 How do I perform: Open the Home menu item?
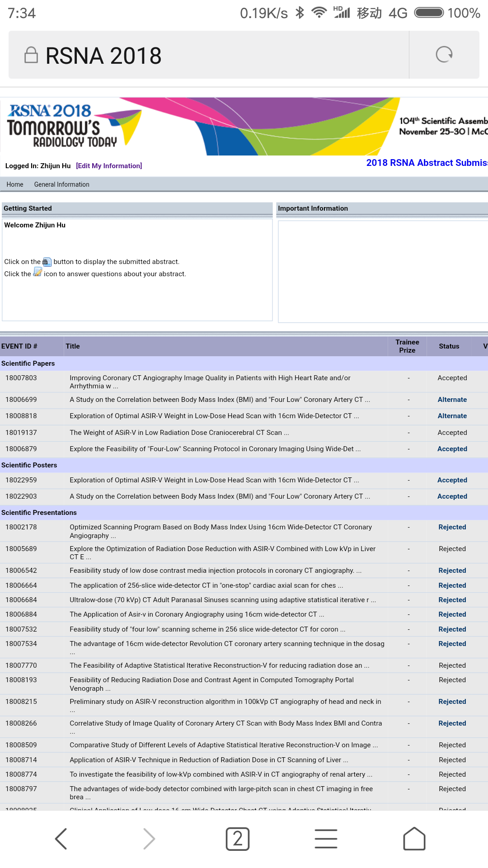(15, 184)
